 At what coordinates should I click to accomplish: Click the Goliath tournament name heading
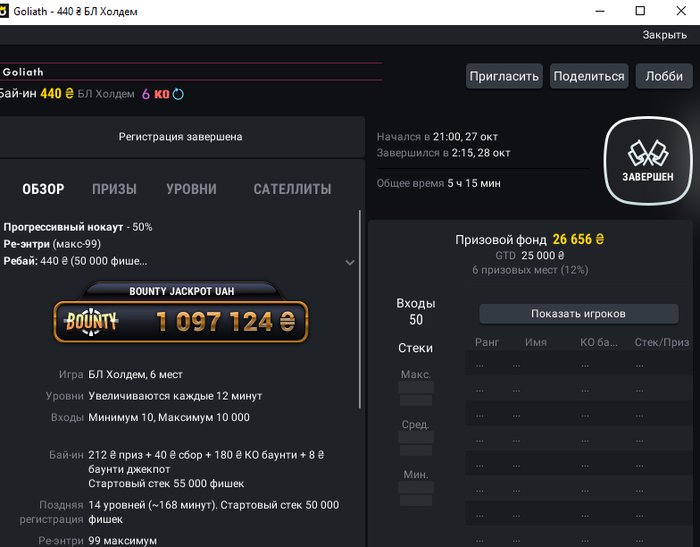pos(23,72)
